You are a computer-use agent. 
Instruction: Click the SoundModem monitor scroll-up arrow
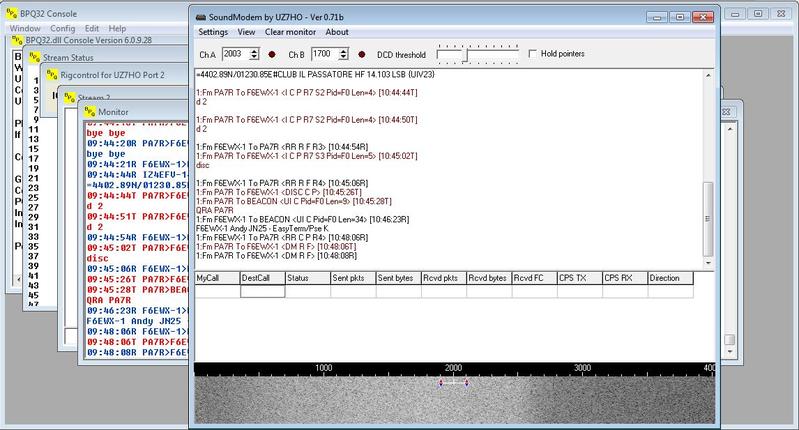pyautogui.click(x=708, y=75)
